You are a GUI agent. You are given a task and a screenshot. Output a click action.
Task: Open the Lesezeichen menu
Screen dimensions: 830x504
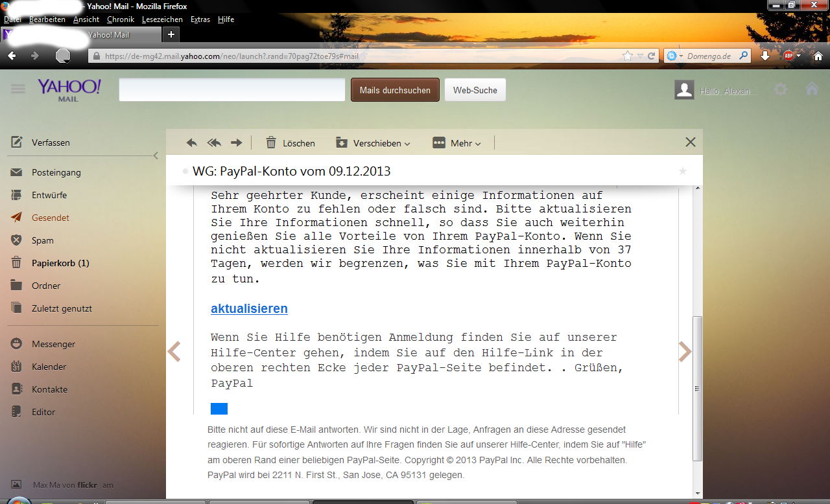point(162,19)
